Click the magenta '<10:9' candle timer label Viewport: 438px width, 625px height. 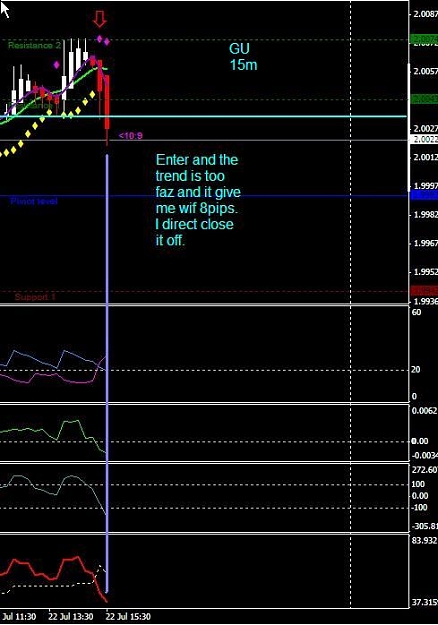pyautogui.click(x=131, y=136)
